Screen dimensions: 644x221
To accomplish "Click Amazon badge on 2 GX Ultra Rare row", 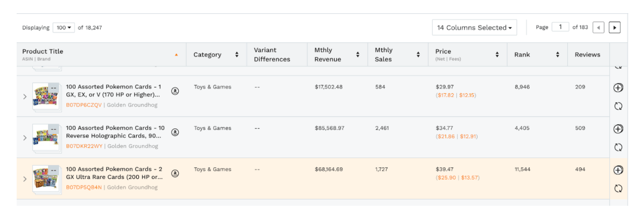I will point(175,173).
